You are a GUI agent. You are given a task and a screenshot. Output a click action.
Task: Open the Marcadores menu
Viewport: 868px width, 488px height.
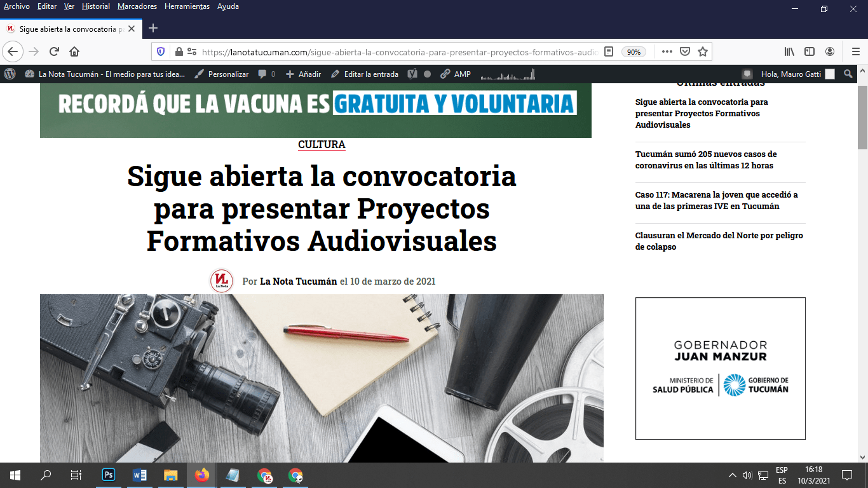137,6
